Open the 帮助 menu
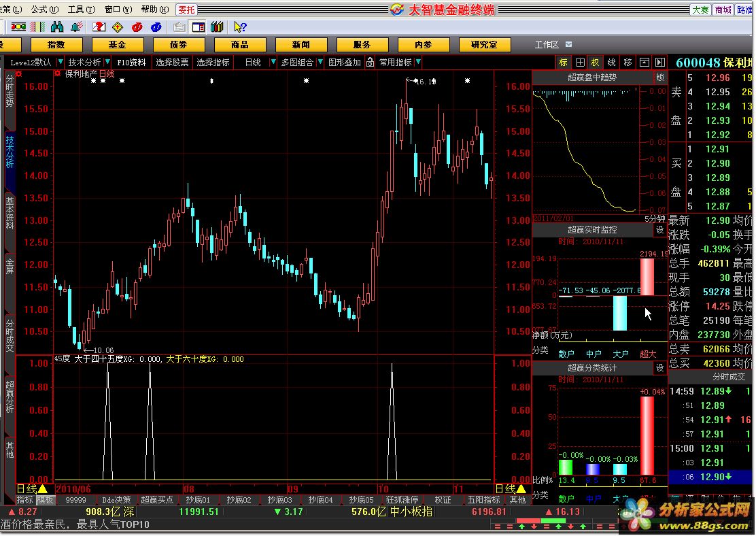756x536 pixels. click(x=155, y=9)
